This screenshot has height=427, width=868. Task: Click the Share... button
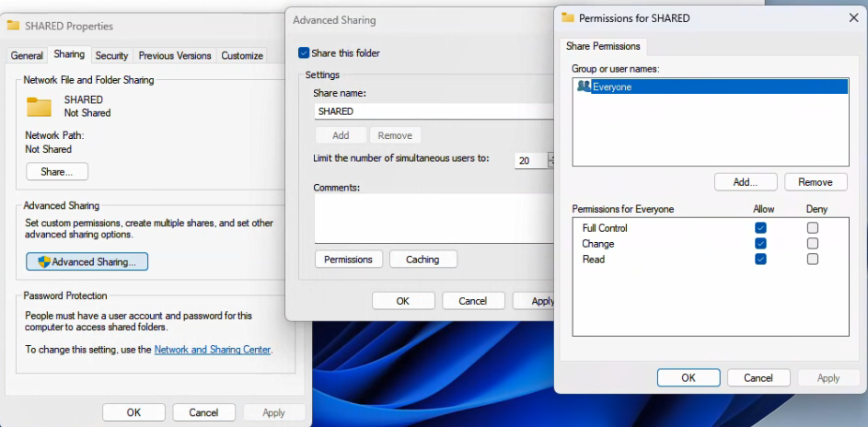(57, 171)
